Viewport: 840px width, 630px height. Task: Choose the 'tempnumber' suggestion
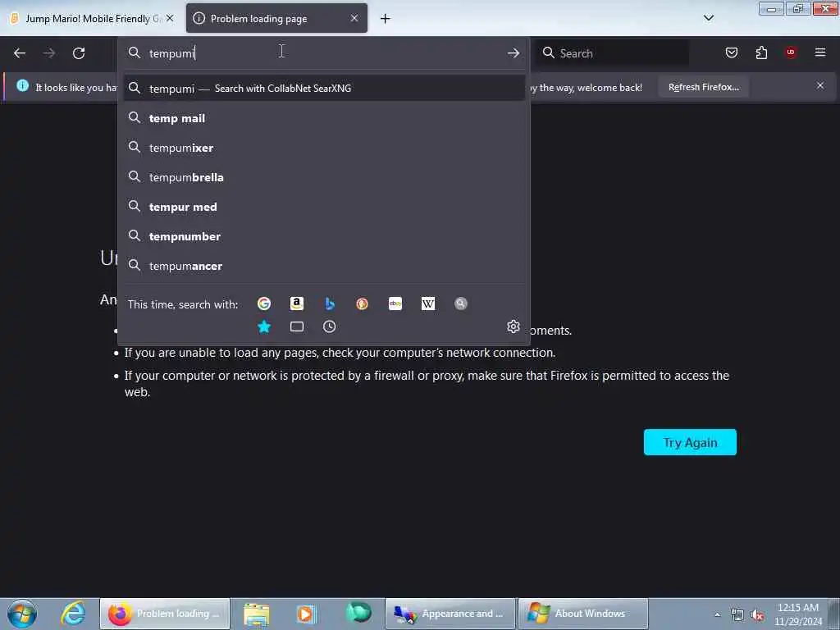(324, 236)
